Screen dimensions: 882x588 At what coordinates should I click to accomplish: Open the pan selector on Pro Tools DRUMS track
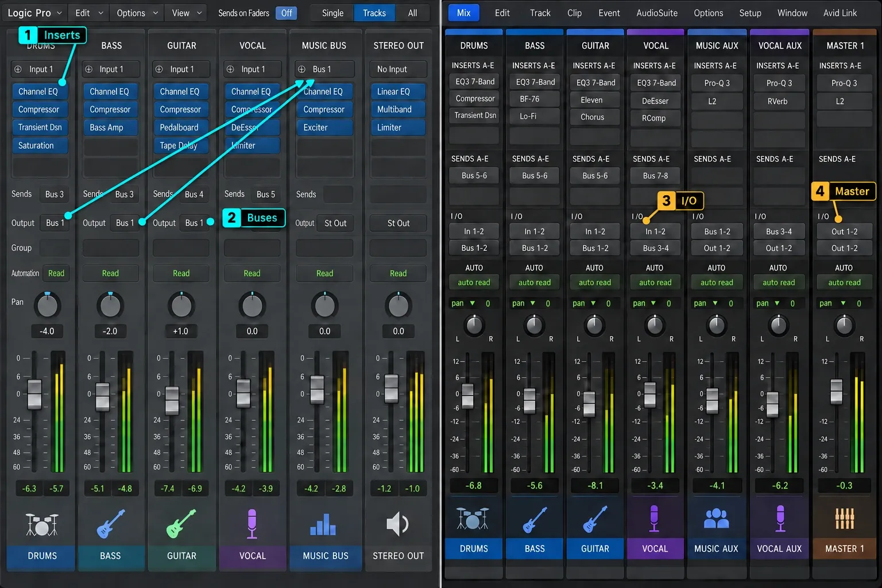tap(463, 303)
